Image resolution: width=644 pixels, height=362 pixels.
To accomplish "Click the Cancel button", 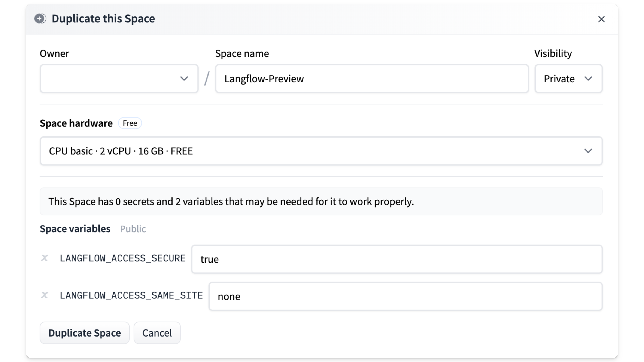I will (157, 333).
